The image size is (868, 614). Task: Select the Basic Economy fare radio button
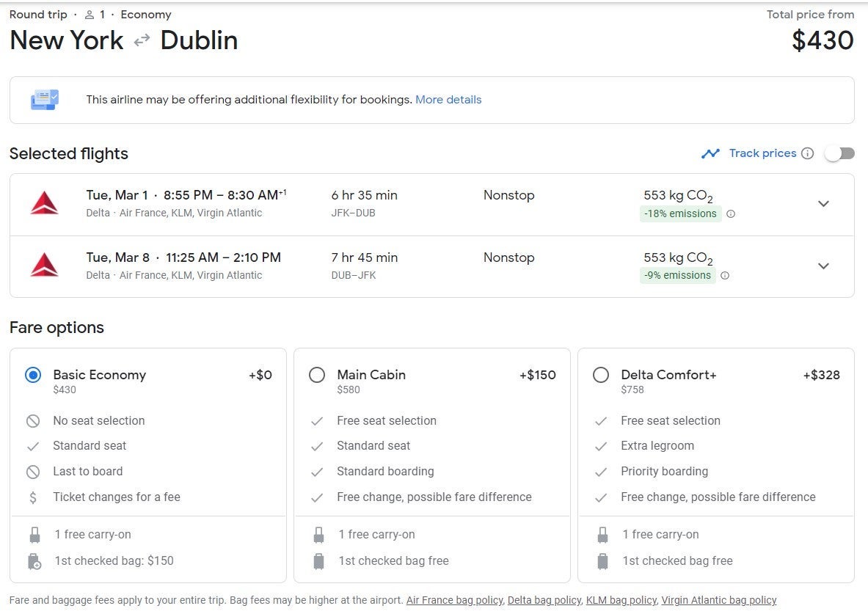click(33, 375)
